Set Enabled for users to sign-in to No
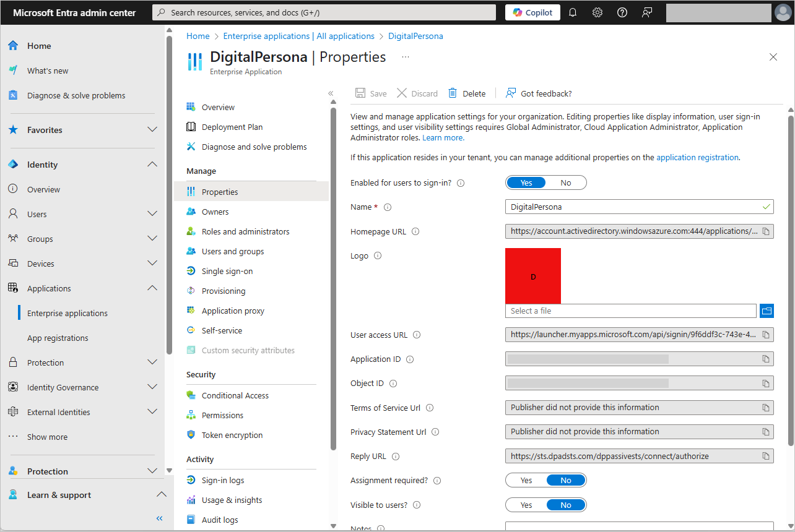Viewport: 795px width, 532px height. point(566,182)
